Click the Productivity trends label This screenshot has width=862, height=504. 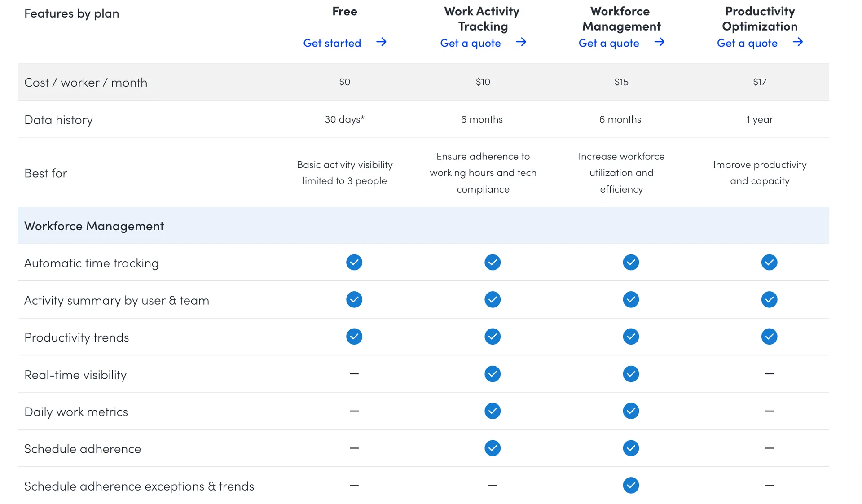point(77,337)
